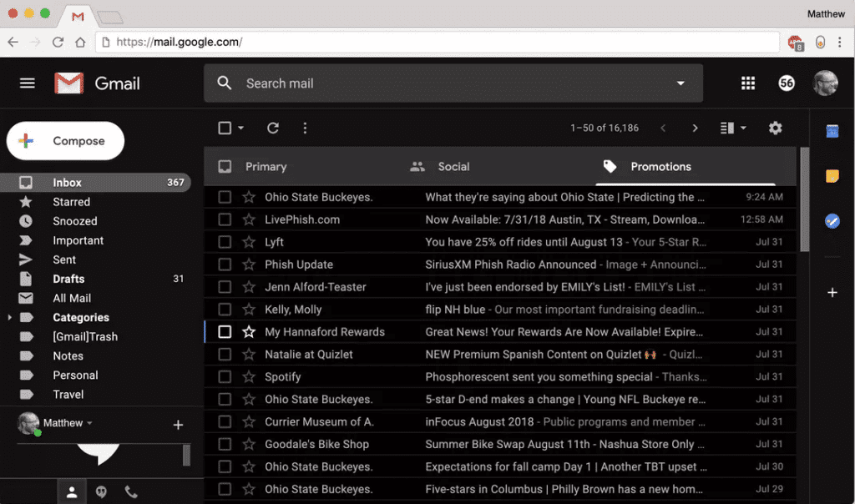Open the Chrome three-dot menu
This screenshot has height=504, width=855.
click(840, 42)
